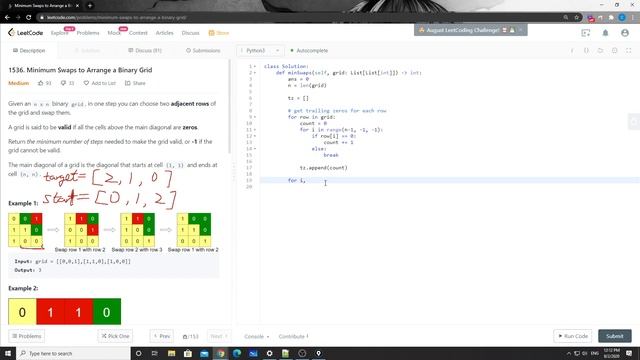Click the Share button

(x=135, y=83)
